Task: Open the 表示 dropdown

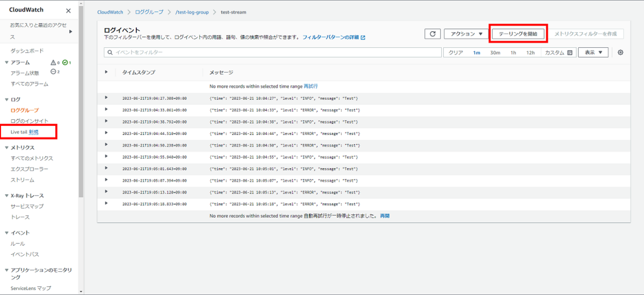Action: pyautogui.click(x=593, y=53)
